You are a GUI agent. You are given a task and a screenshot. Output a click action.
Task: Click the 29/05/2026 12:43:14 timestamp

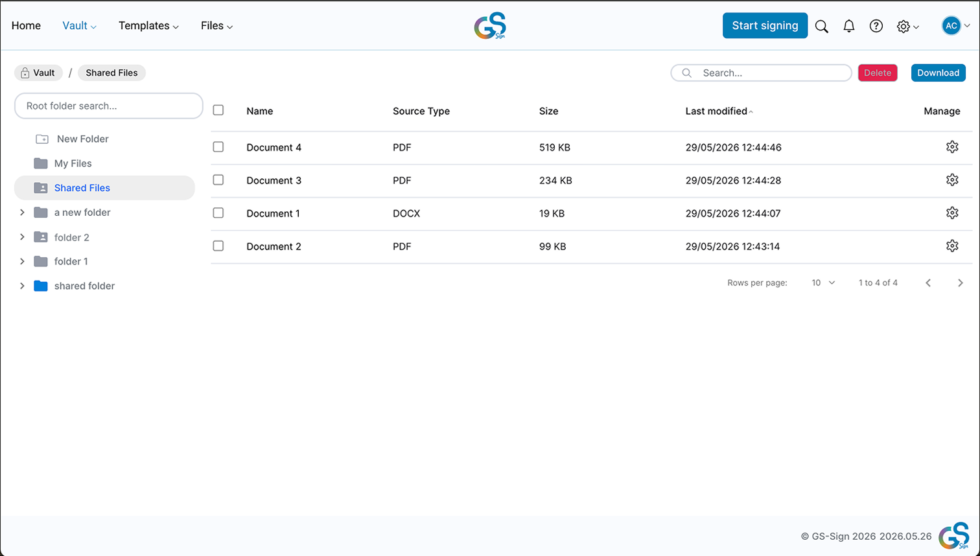(x=732, y=246)
